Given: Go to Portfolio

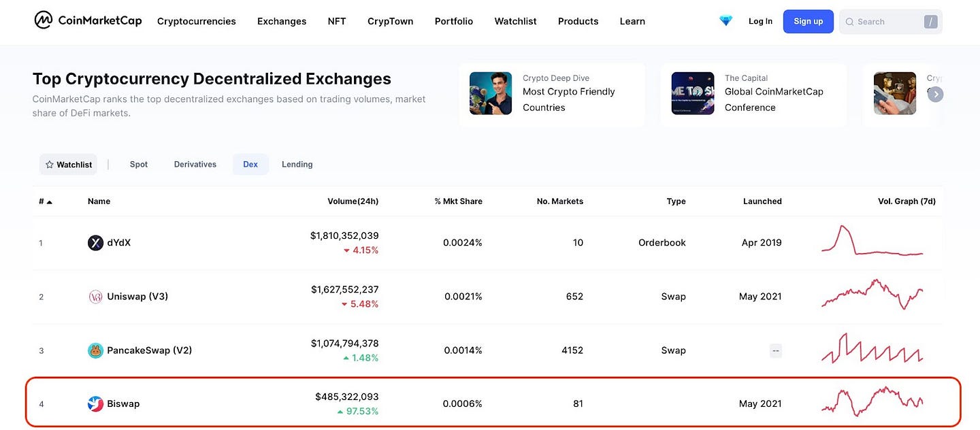Looking at the screenshot, I should (x=454, y=21).
